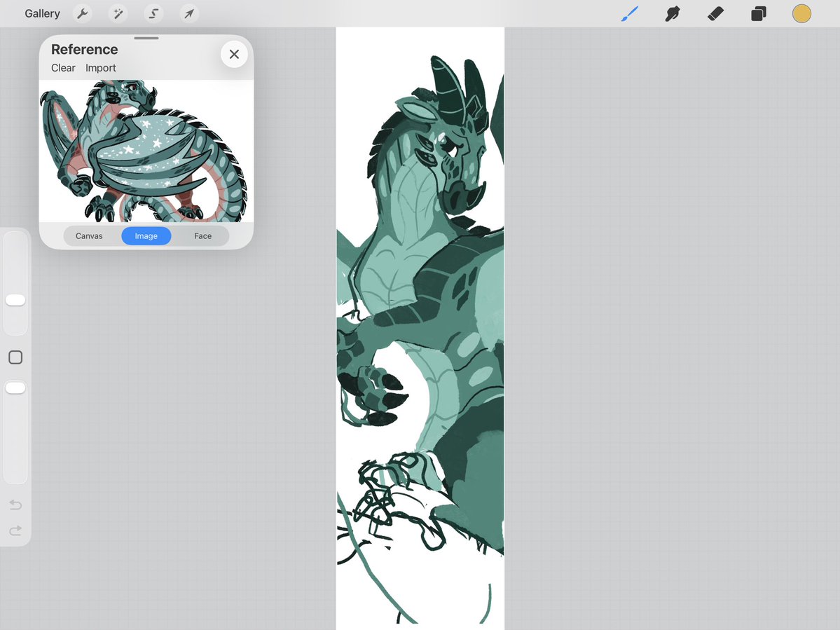Switch Reference panel to Image
Image resolution: width=840 pixels, height=630 pixels.
[146, 235]
